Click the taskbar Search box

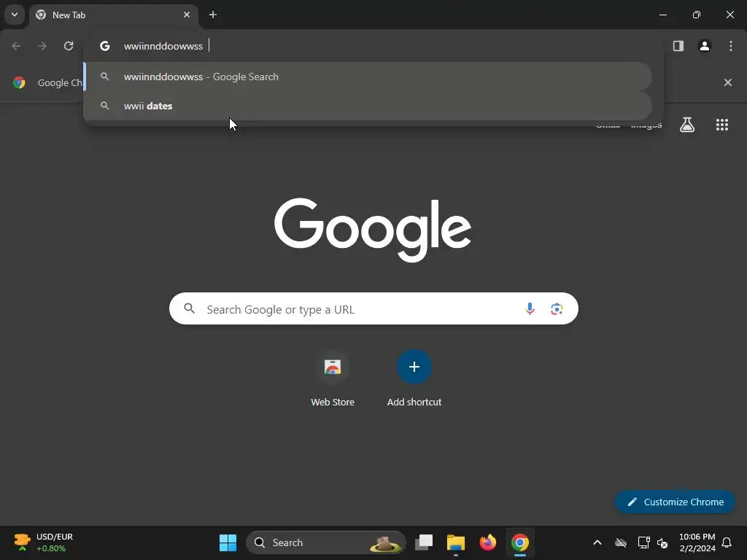coord(326,542)
